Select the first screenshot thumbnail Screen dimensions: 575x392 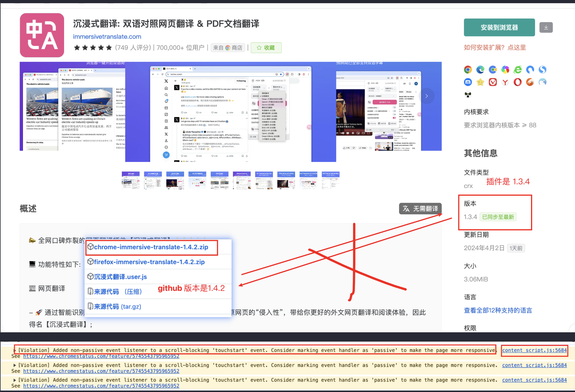coord(131,180)
